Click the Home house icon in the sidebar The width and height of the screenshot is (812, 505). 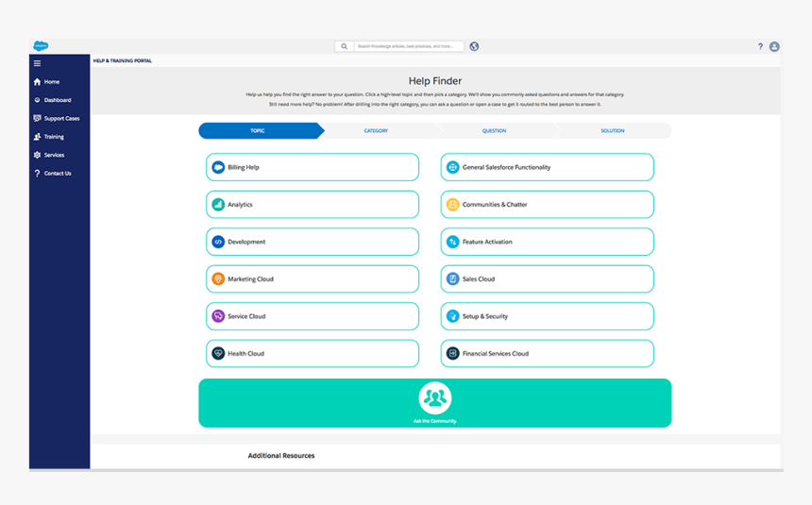(37, 82)
